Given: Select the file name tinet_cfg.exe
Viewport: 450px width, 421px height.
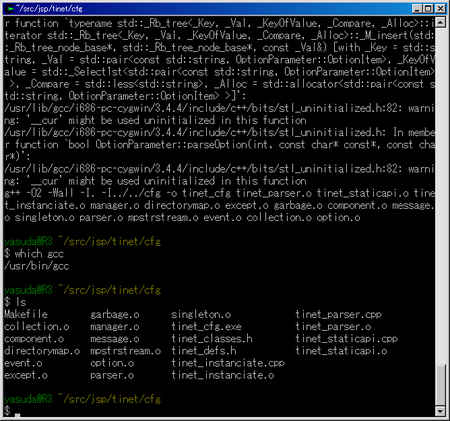Looking at the screenshot, I should pos(206,327).
